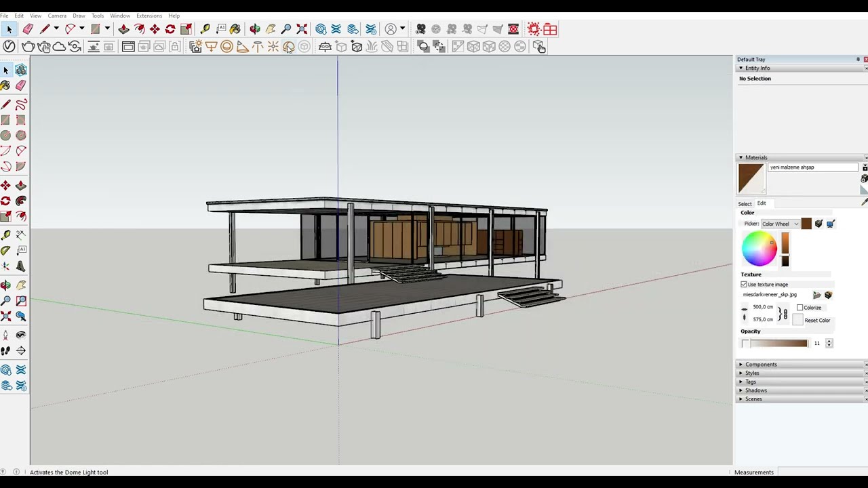Activate the V-Ray Dome Light tool

click(x=289, y=46)
